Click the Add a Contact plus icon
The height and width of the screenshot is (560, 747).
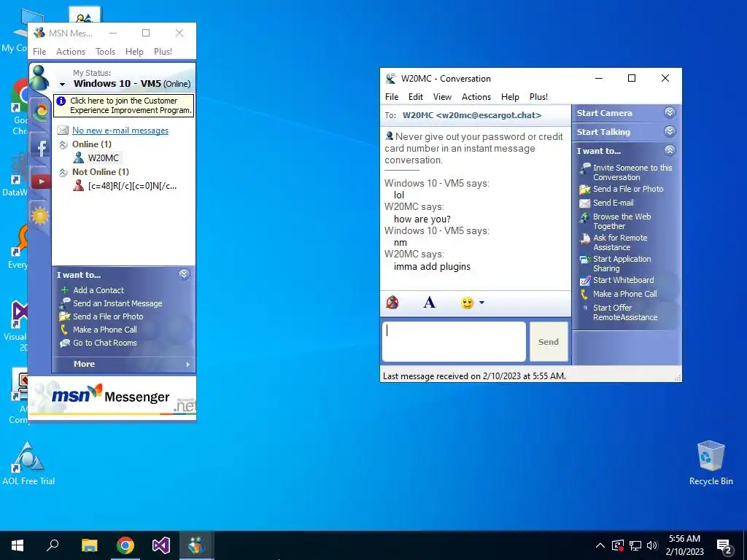65,290
